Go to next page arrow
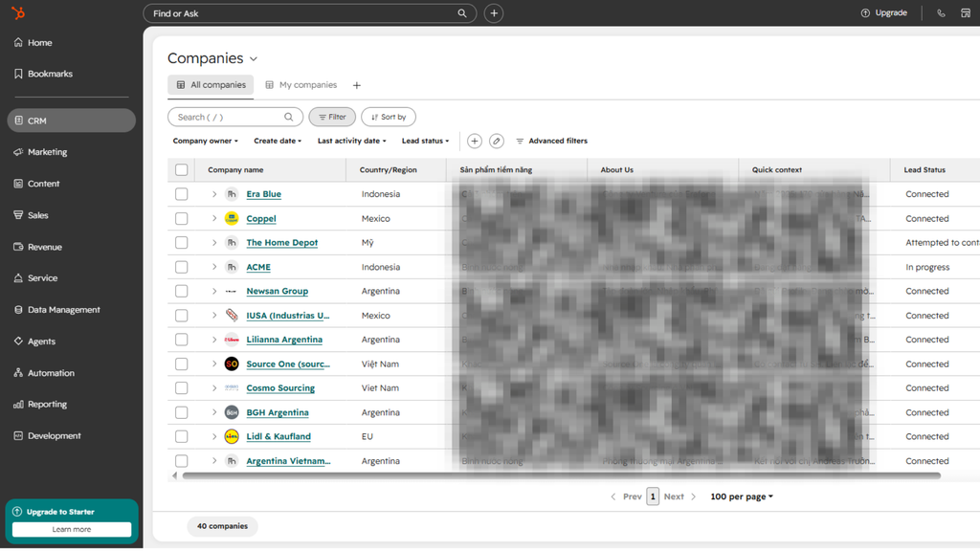Viewport: 980px width, 551px height. click(693, 496)
